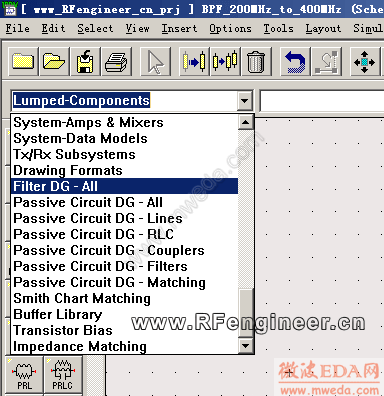Open the Insert menu

pos(179,29)
